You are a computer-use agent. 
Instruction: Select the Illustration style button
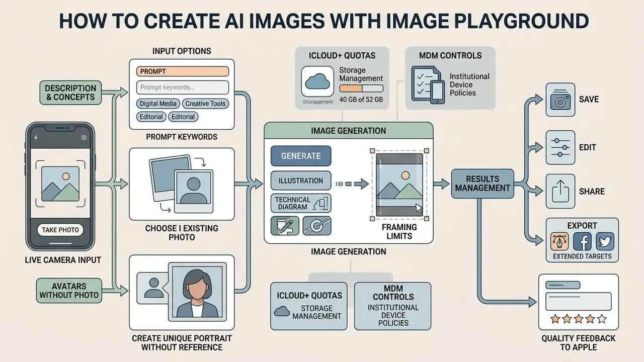301,180
